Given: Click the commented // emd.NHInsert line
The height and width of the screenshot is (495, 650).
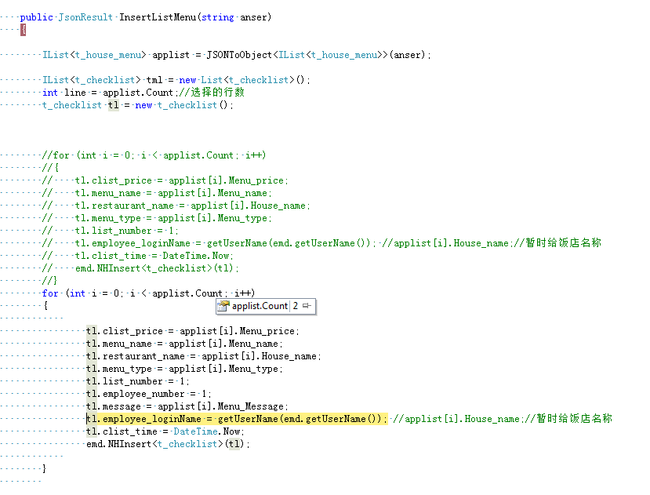Looking at the screenshot, I should (140, 268).
